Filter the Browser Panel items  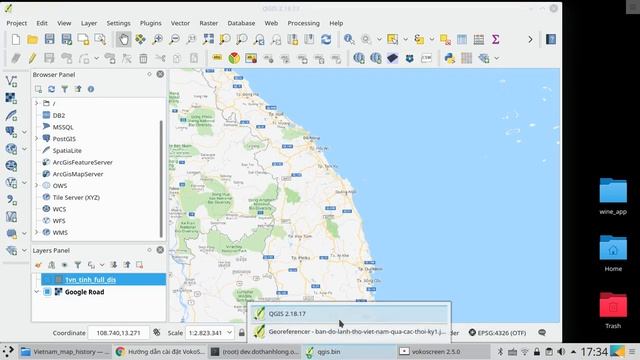[x=64, y=89]
